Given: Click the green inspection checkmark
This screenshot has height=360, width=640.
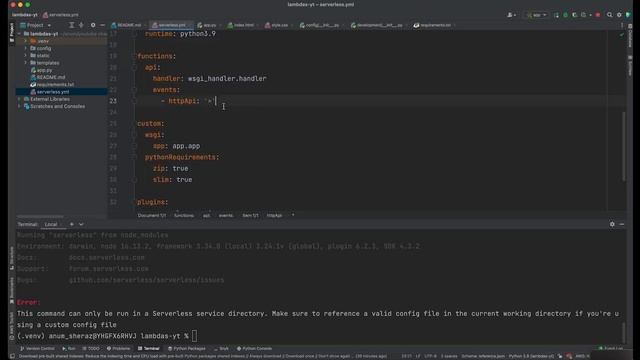Looking at the screenshot, I should (x=622, y=35).
